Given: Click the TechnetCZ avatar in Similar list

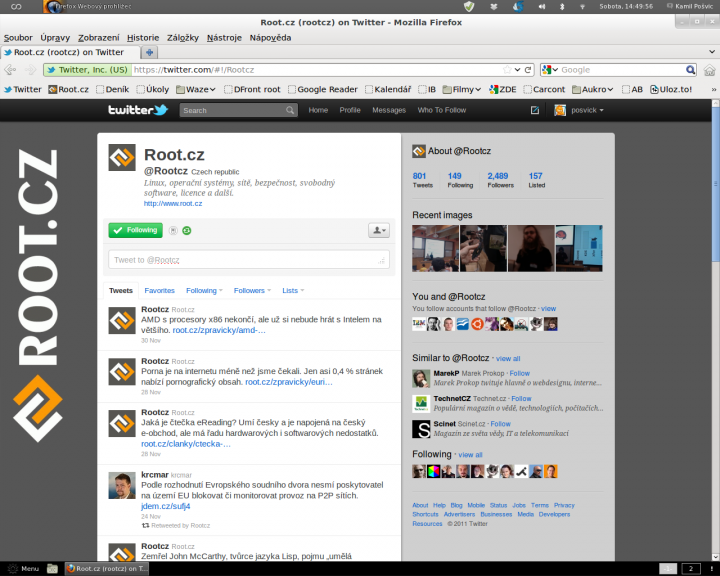Looking at the screenshot, I should pyautogui.click(x=421, y=404).
